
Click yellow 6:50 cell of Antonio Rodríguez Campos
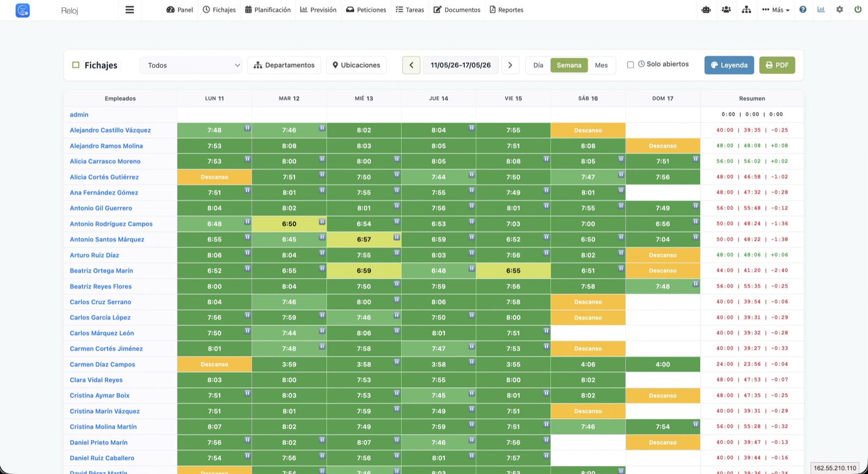pyautogui.click(x=289, y=224)
